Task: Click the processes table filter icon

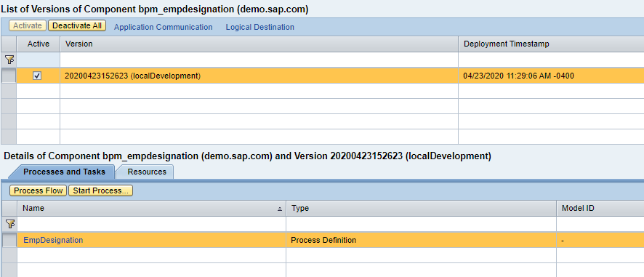Action: (9, 224)
